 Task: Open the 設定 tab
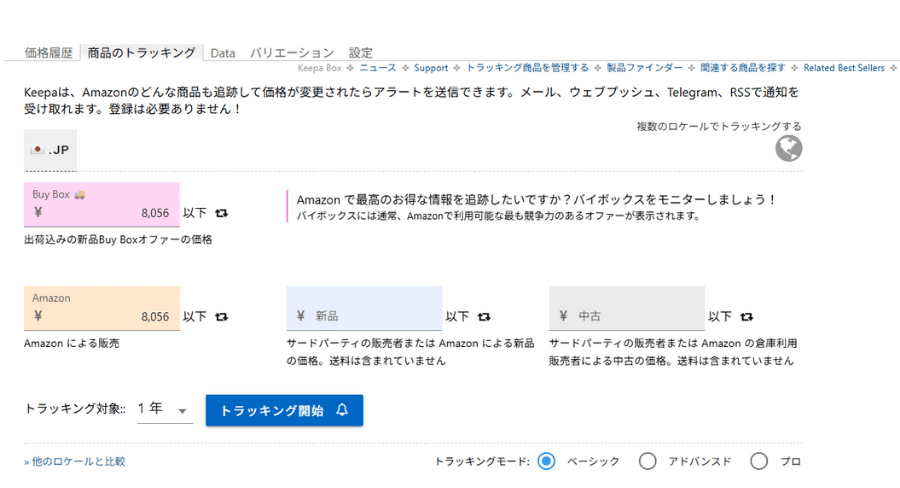click(x=360, y=53)
